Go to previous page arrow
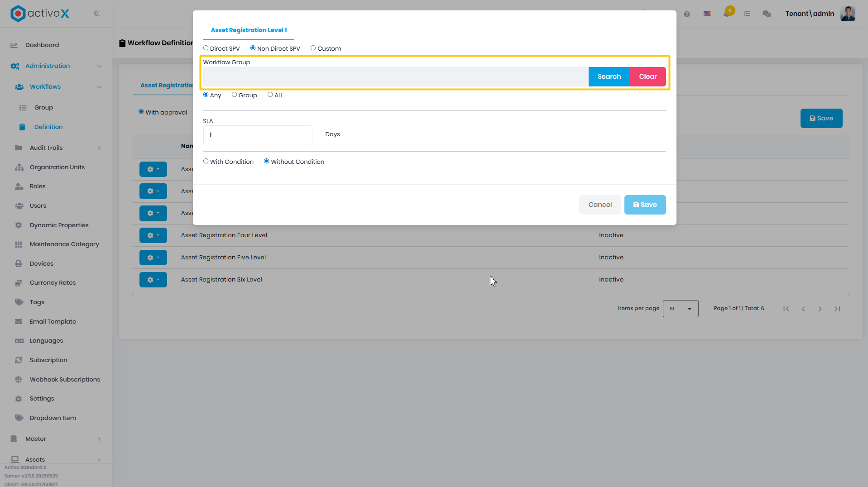The height and width of the screenshot is (487, 868). 803,309
